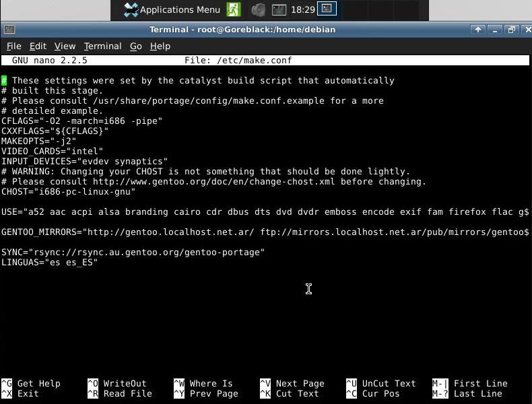
Task: Click the VIDEO_CARDS="intel" line
Action: tap(53, 151)
